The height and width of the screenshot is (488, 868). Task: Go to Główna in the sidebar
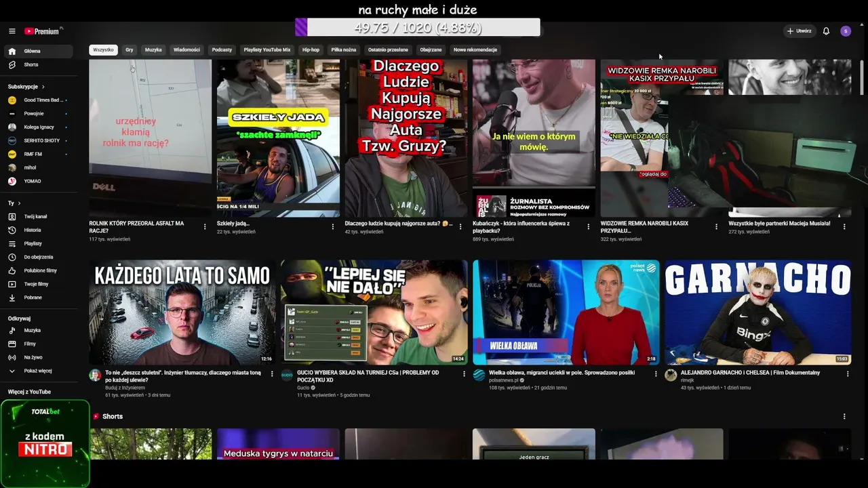[x=39, y=52]
